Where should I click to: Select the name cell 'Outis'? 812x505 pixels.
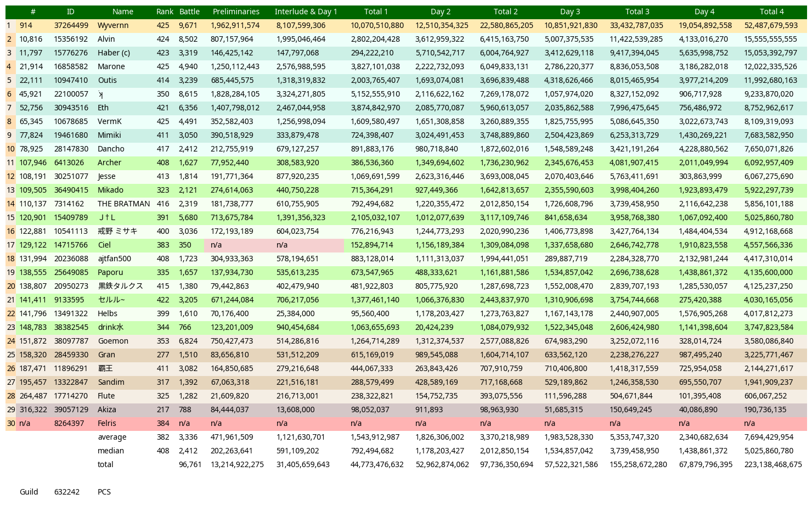point(108,80)
